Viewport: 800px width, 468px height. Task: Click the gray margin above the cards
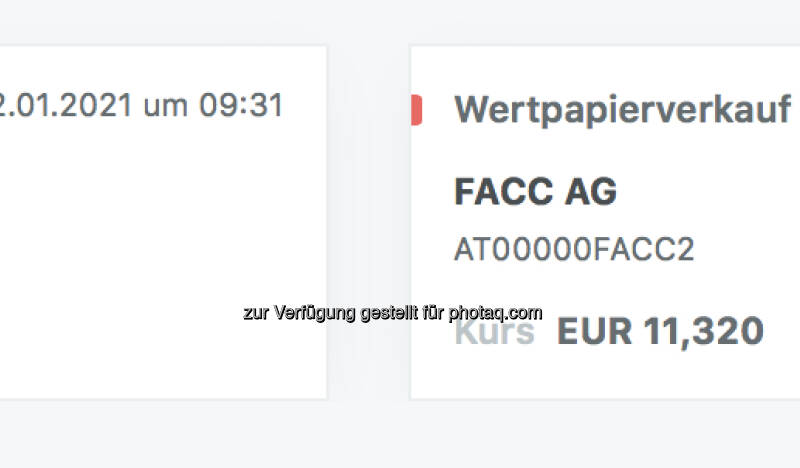[x=400, y=22]
